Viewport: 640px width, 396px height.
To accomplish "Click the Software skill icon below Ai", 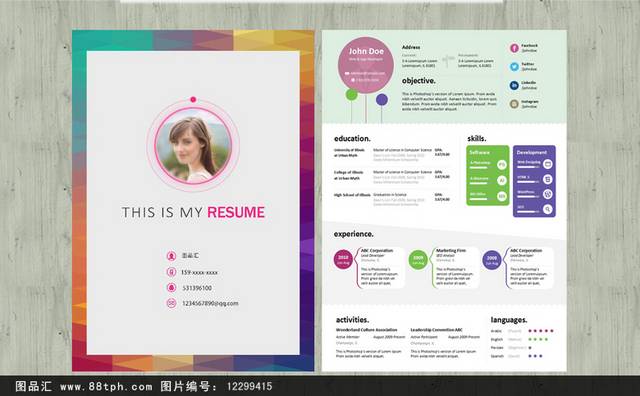I will [502, 196].
